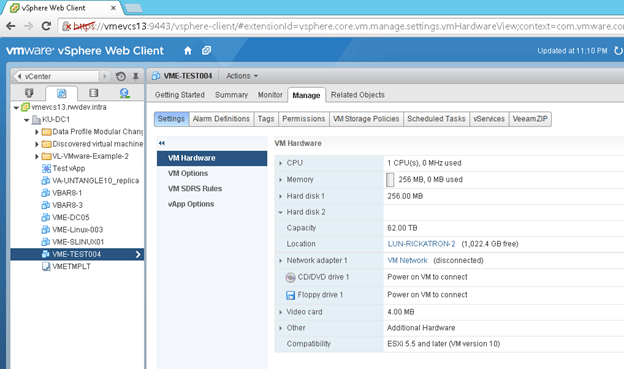Open navigation history clock icon
The image size is (624, 369).
[121, 76]
